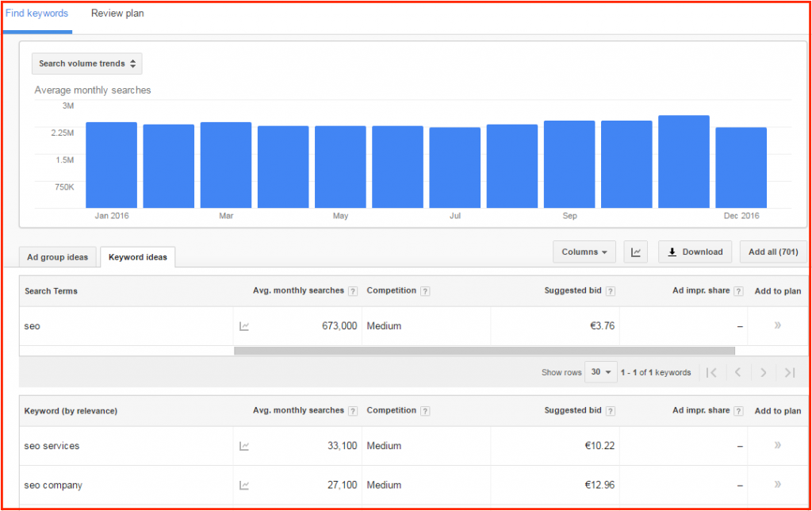Screen dimensions: 812x511
Task: Go to first page of keywords
Action: (711, 372)
